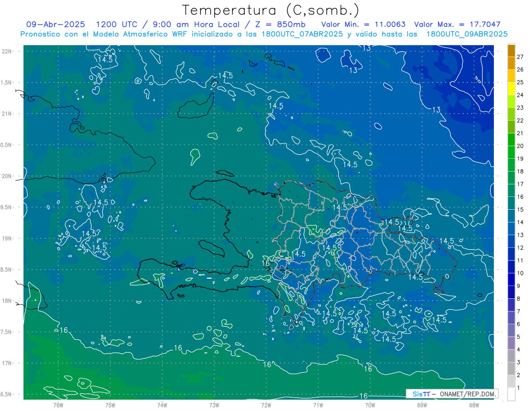Click the '76W' longitude axis label

pyautogui.click(x=58, y=405)
